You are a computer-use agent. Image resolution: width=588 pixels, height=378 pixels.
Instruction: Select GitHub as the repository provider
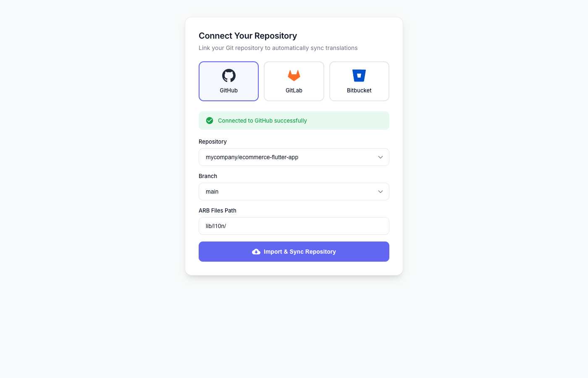(228, 81)
